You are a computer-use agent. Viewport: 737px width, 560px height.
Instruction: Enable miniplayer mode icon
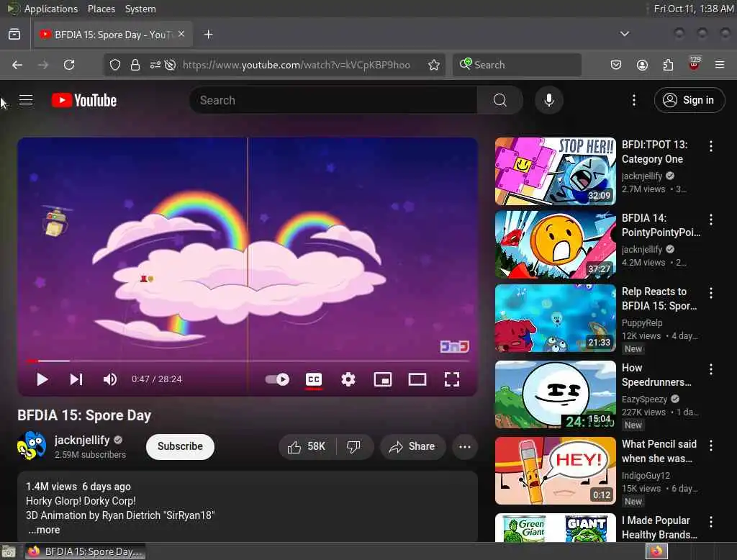tap(383, 379)
